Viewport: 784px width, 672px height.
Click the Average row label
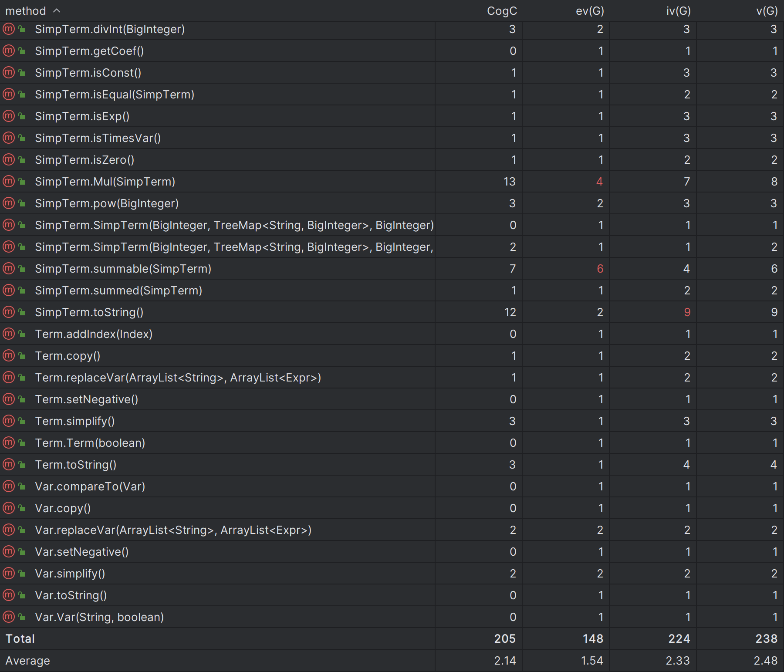click(27, 661)
